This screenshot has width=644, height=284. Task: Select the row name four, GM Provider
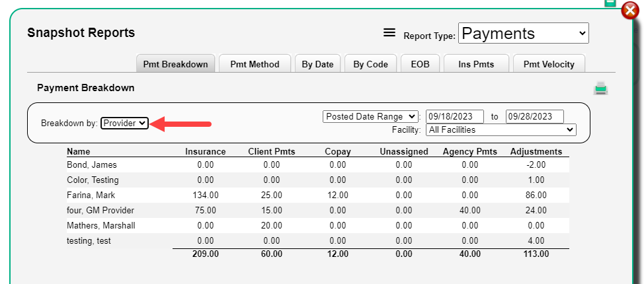(101, 211)
